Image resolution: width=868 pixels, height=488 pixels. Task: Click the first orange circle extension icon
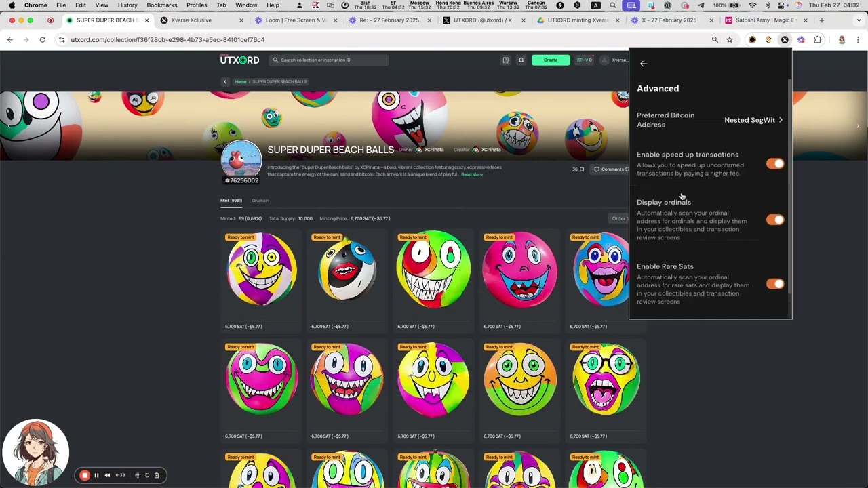coord(752,40)
